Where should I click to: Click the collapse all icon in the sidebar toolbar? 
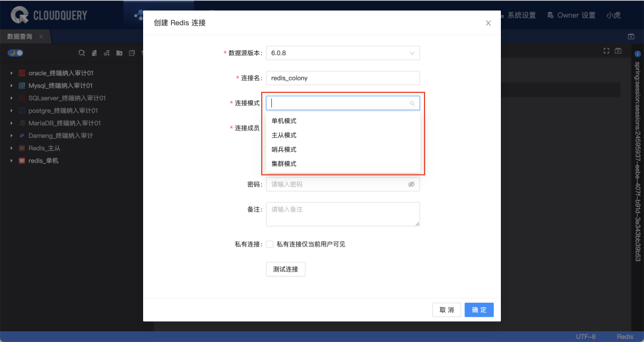(x=132, y=53)
